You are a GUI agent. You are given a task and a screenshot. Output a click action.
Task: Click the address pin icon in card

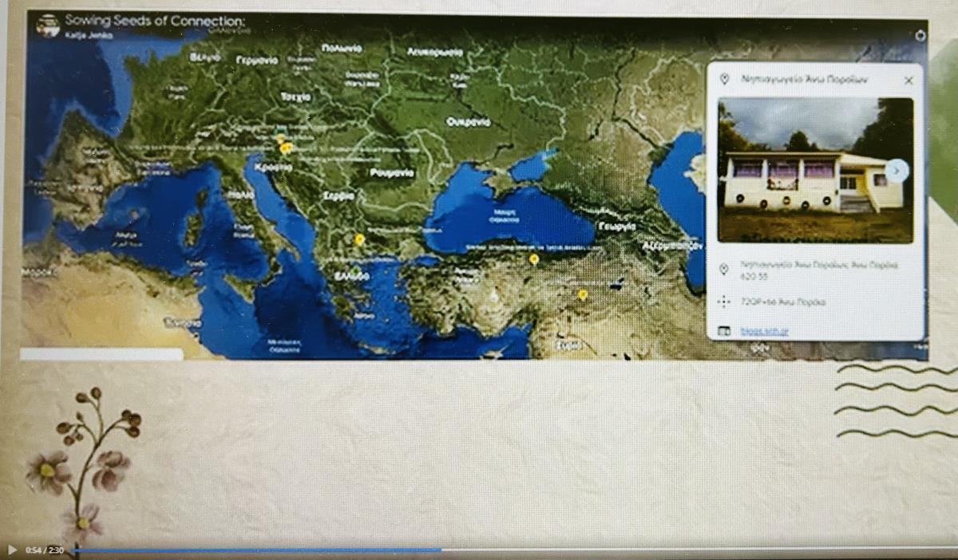click(x=724, y=270)
